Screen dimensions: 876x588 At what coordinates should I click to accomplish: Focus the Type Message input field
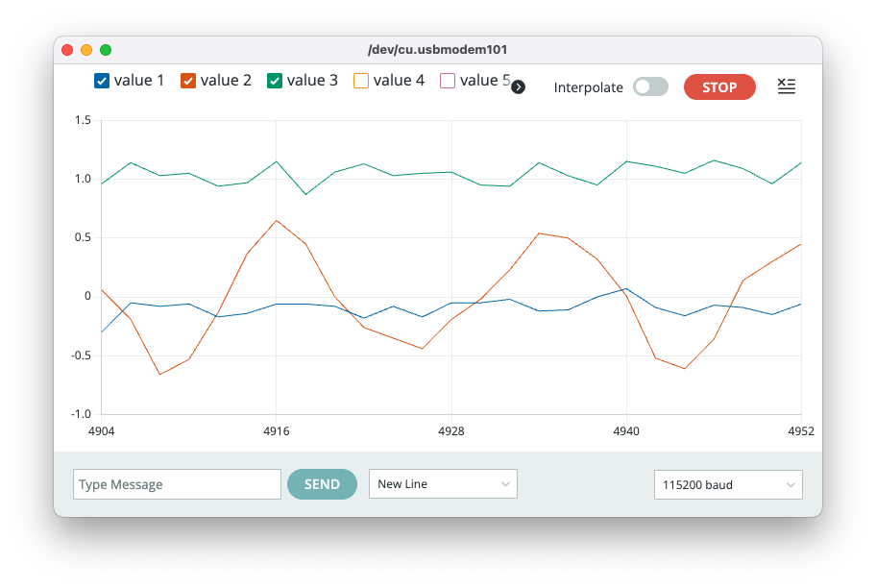tap(177, 484)
